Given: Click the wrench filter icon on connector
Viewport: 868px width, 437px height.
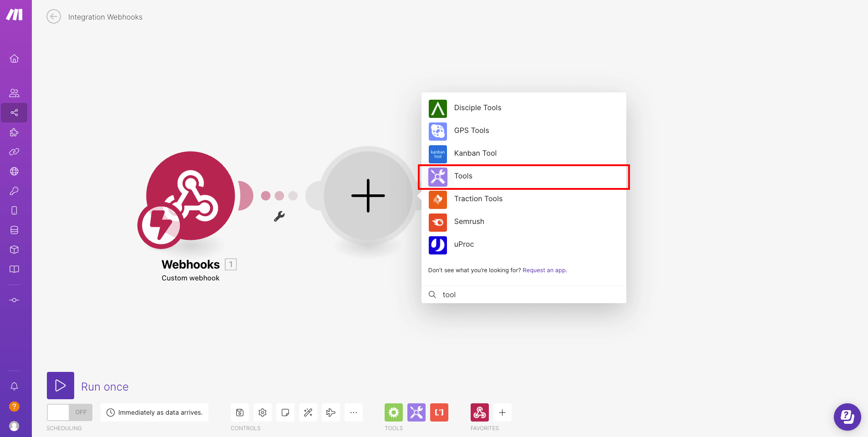Looking at the screenshot, I should [279, 216].
